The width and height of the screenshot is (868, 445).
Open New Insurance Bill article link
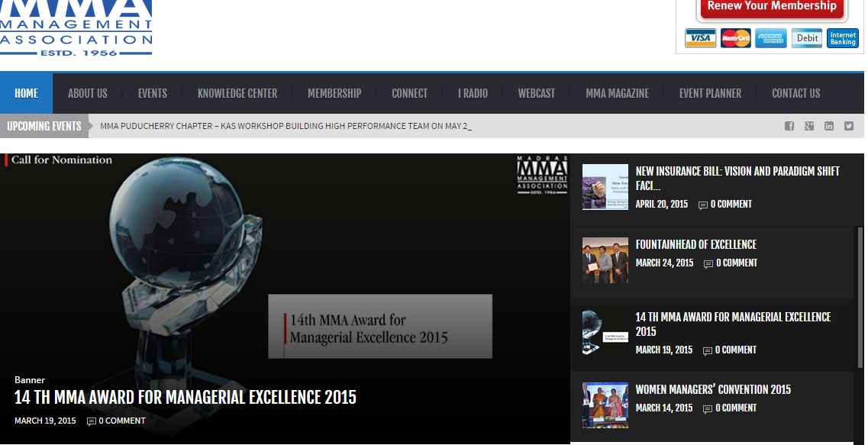click(737, 178)
